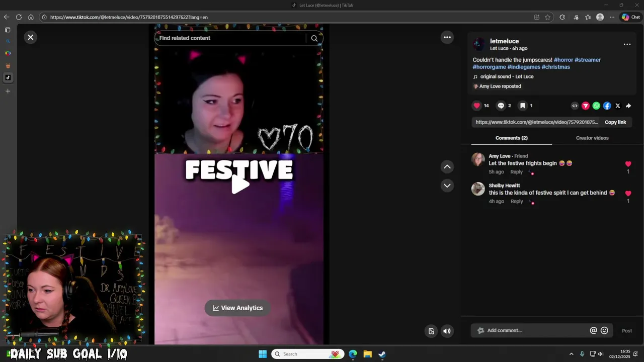The height and width of the screenshot is (362, 644).
Task: Add this page to favorites star
Action: (548, 17)
